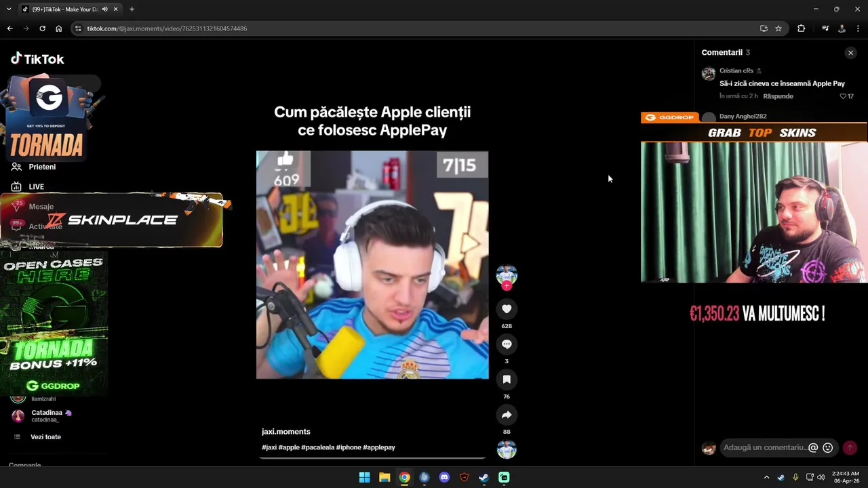Click the jaxi.moments username under the video
The width and height of the screenshot is (868, 488).
pos(285,432)
